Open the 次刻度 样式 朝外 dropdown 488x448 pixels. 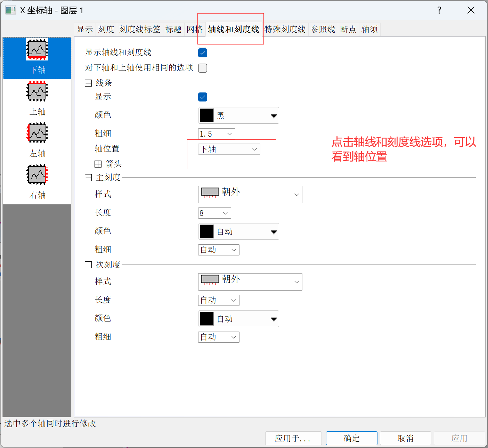(250, 282)
